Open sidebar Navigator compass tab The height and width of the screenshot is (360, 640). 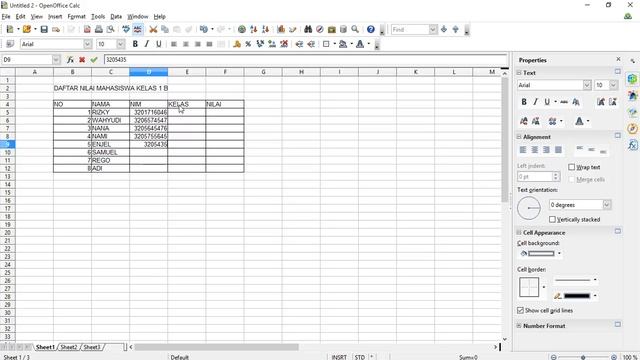[633, 129]
